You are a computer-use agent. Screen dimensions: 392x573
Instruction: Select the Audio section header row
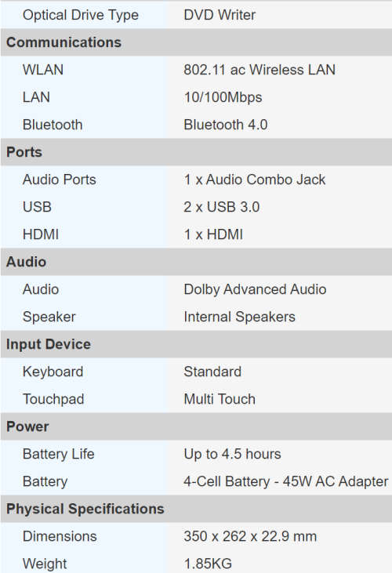196,262
